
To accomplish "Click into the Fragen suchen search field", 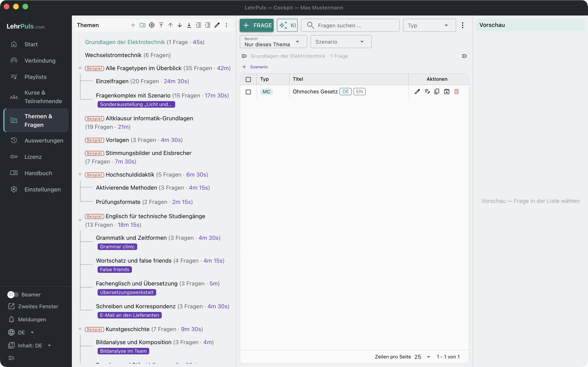I will 350,25.
